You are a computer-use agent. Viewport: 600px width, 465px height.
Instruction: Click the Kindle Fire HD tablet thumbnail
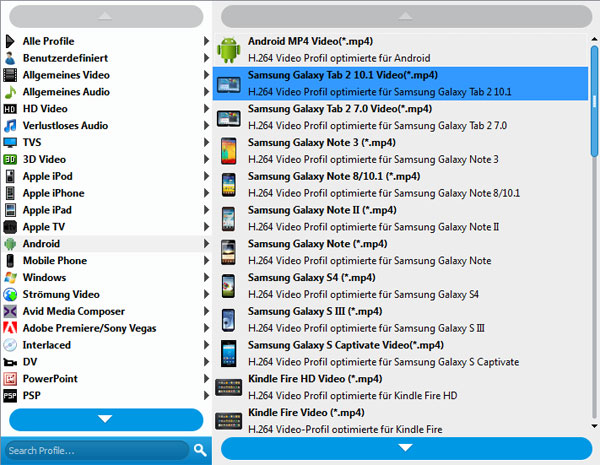(x=229, y=387)
